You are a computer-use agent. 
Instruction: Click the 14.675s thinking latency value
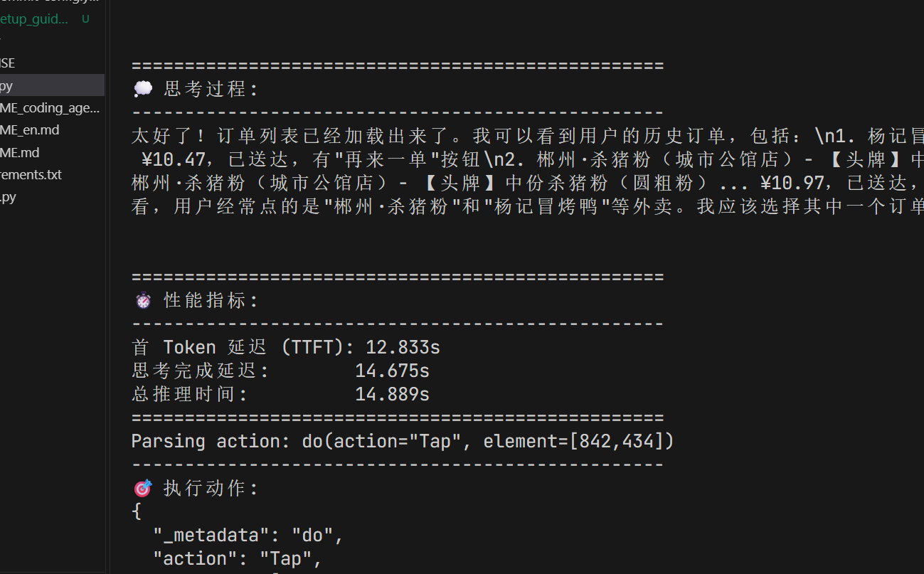coord(392,371)
